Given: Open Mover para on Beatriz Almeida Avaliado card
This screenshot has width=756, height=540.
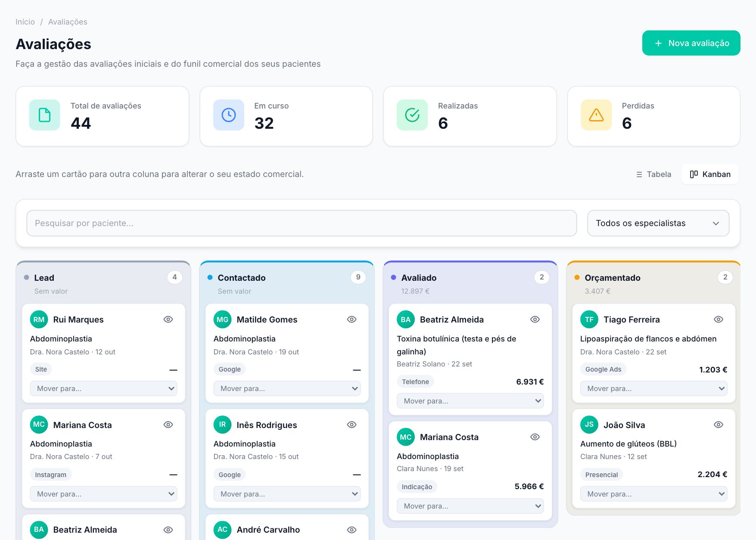Looking at the screenshot, I should (x=470, y=401).
